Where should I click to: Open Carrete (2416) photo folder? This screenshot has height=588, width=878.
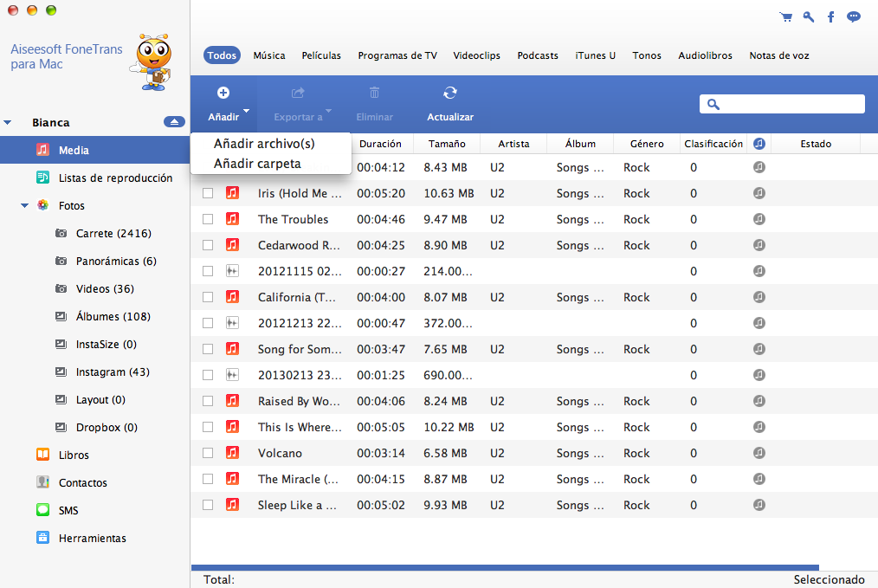113,233
